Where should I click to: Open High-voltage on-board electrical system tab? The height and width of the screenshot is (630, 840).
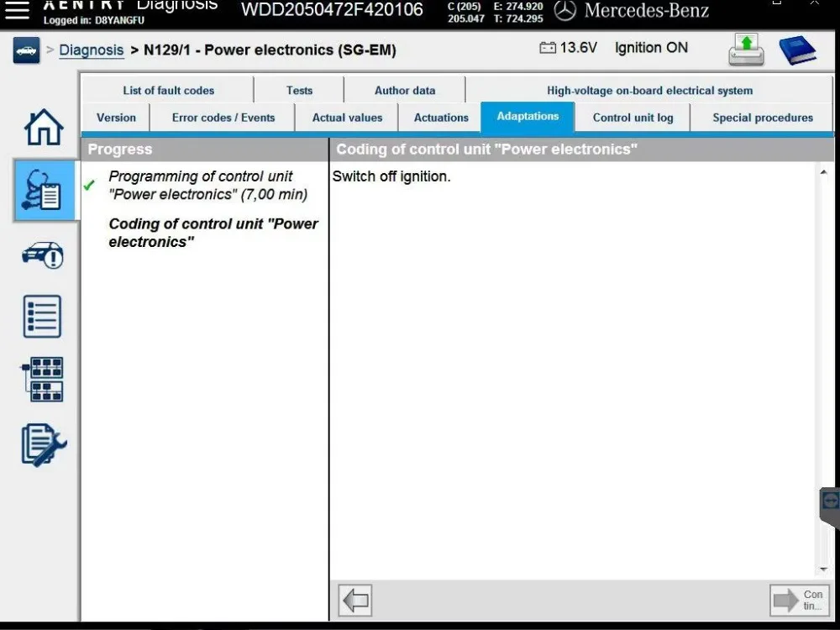point(649,90)
